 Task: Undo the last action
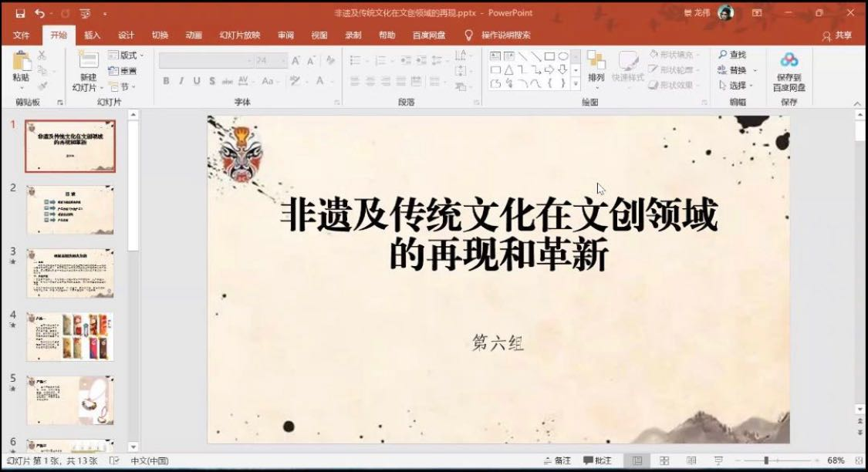(40, 13)
